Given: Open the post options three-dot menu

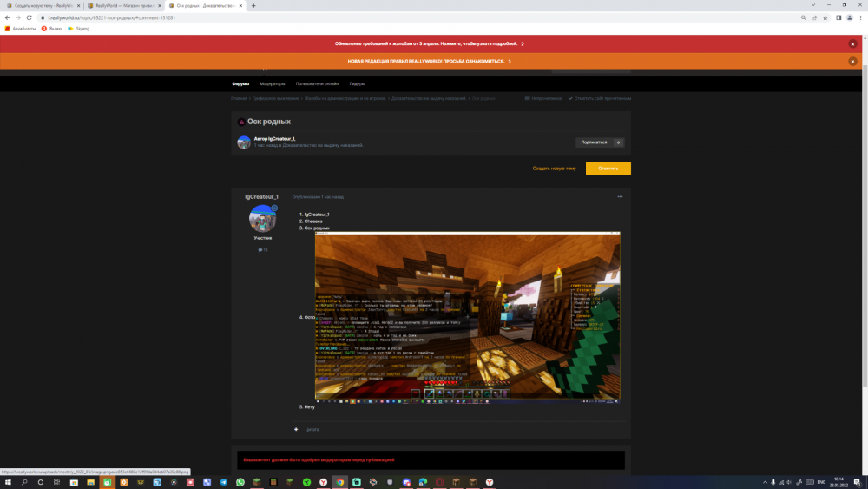Looking at the screenshot, I should (620, 196).
